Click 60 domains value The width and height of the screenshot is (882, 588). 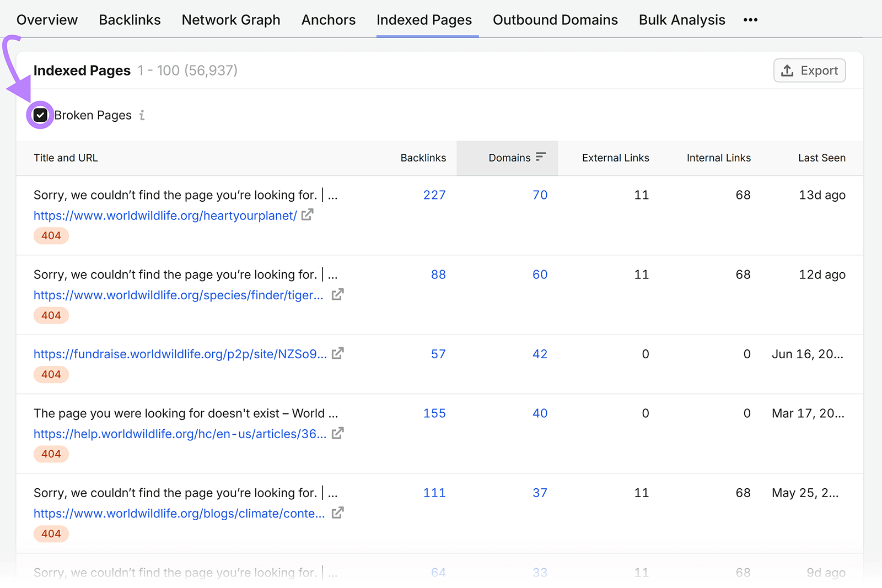(x=540, y=274)
